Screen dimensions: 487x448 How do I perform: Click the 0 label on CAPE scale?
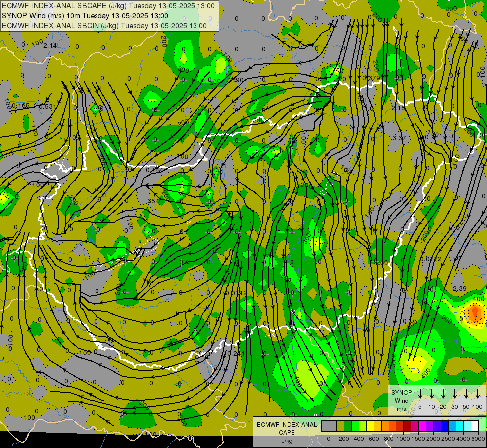[x=329, y=439]
